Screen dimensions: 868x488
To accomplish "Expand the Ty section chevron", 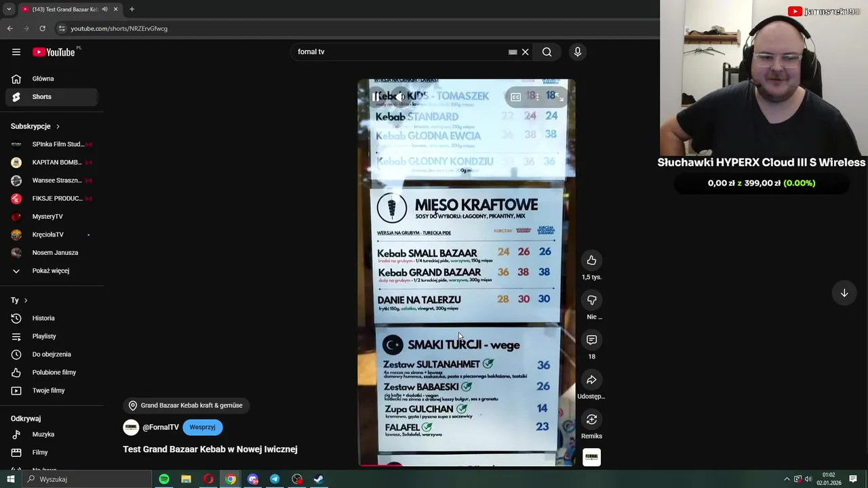I will pos(26,300).
